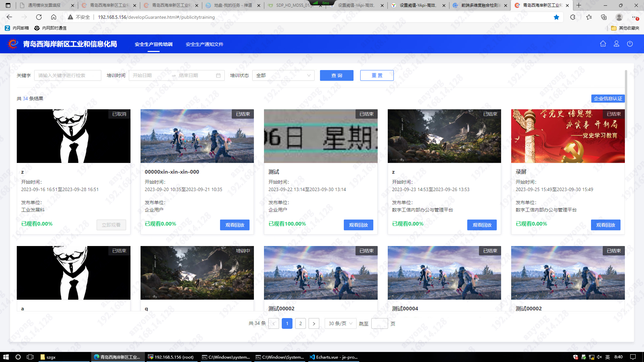Switch to 安全生产宣传培训 tab
644x362 pixels.
pyautogui.click(x=154, y=44)
